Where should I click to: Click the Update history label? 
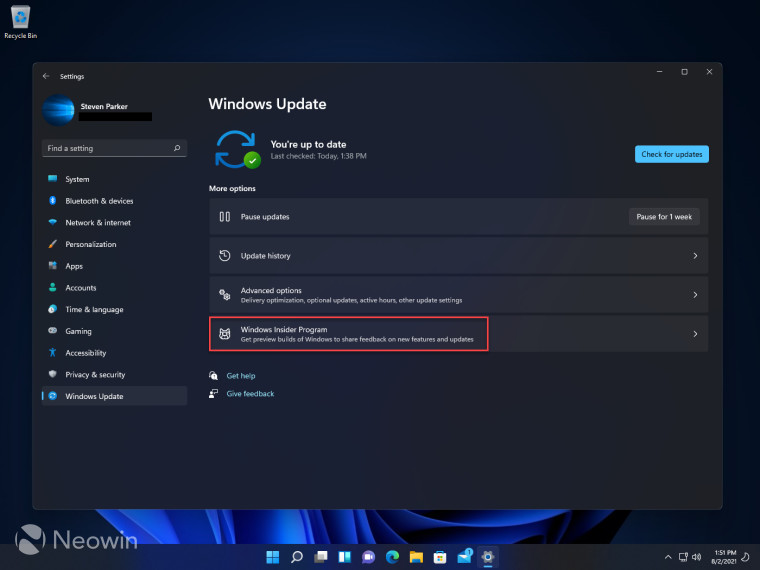pos(266,255)
